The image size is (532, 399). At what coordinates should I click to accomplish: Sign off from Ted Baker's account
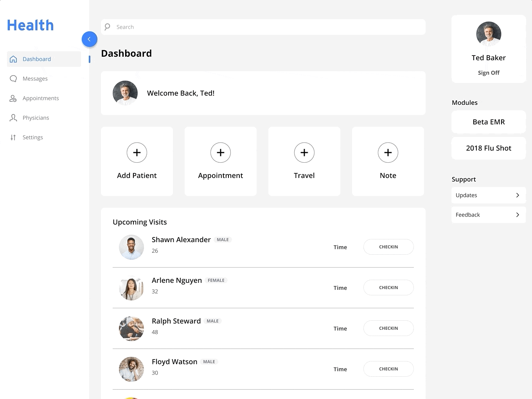[489, 73]
